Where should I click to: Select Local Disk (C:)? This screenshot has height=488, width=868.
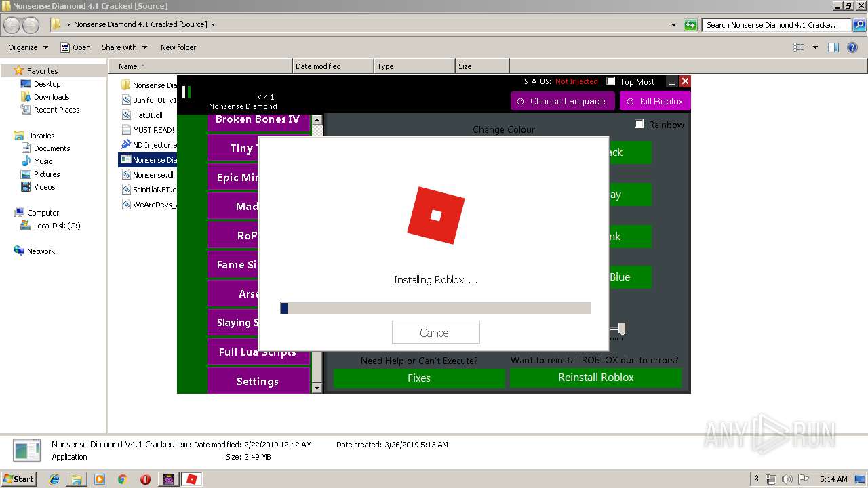57,226
